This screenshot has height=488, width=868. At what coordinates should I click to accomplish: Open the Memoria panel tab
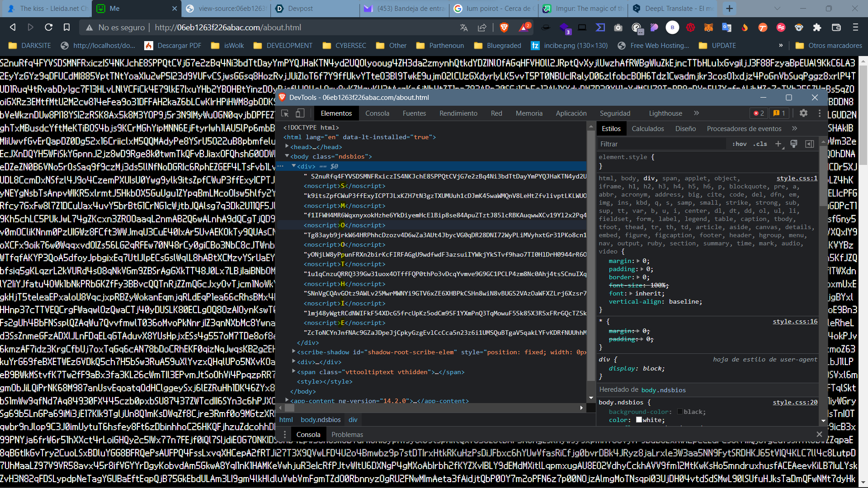[529, 113]
